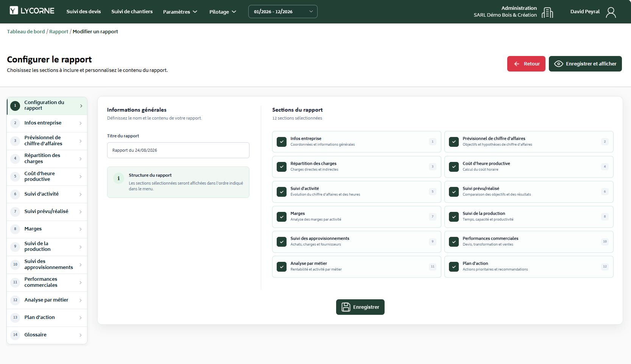
Task: Open Rapport breadcrumb link
Action: (x=59, y=32)
